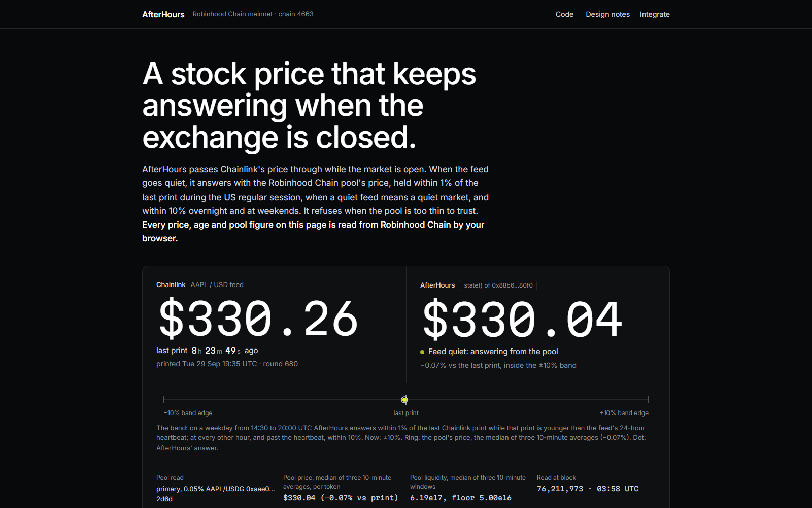Select the AfterHours $330.04 price
This screenshot has height=508, width=812.
[522, 320]
